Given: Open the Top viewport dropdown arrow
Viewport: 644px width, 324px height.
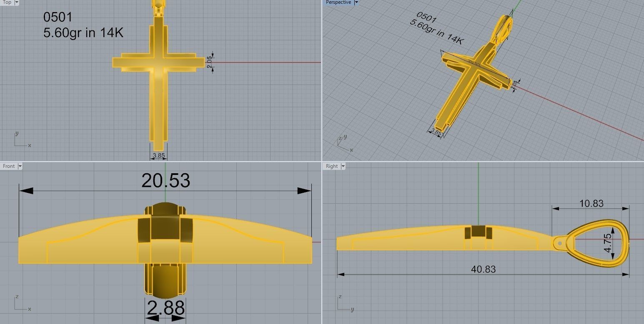Looking at the screenshot, I should (17, 2).
